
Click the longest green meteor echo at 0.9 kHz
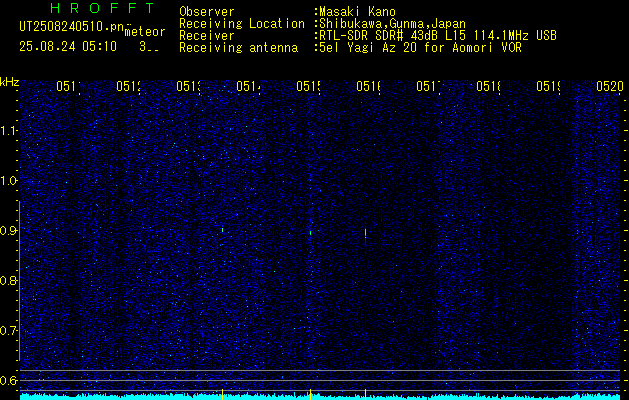click(x=365, y=233)
